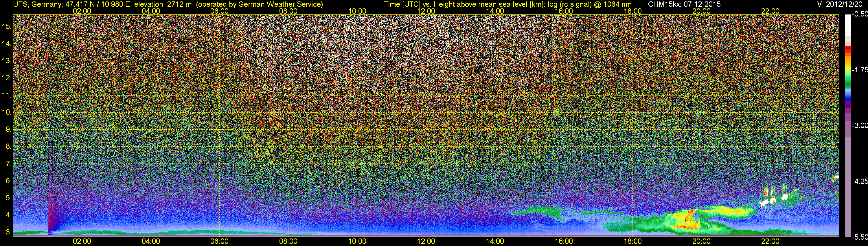Click the 22:00 label on upper time axis
This screenshot has height=246, width=868.
pos(770,11)
